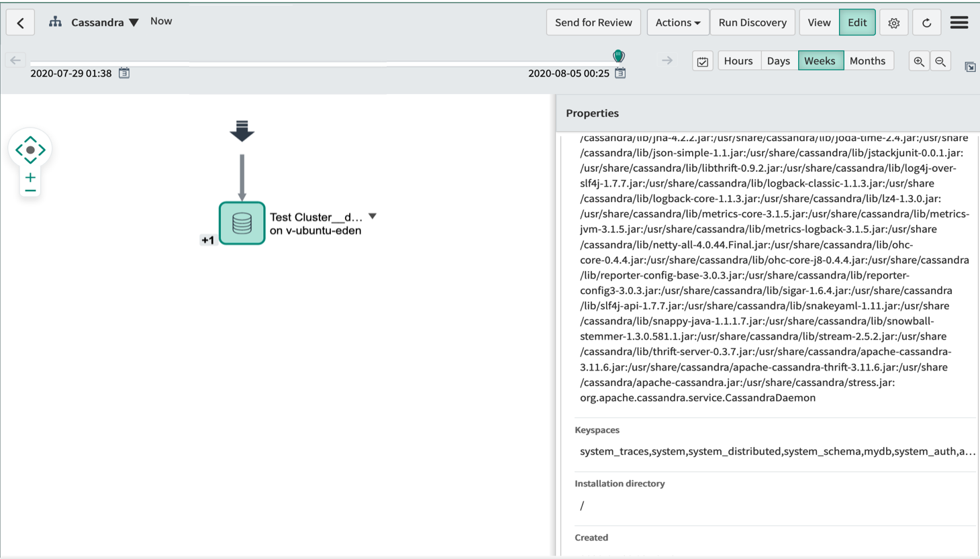Click the calendar checkmark icon before Hours
The width and height of the screenshot is (980, 559).
702,61
